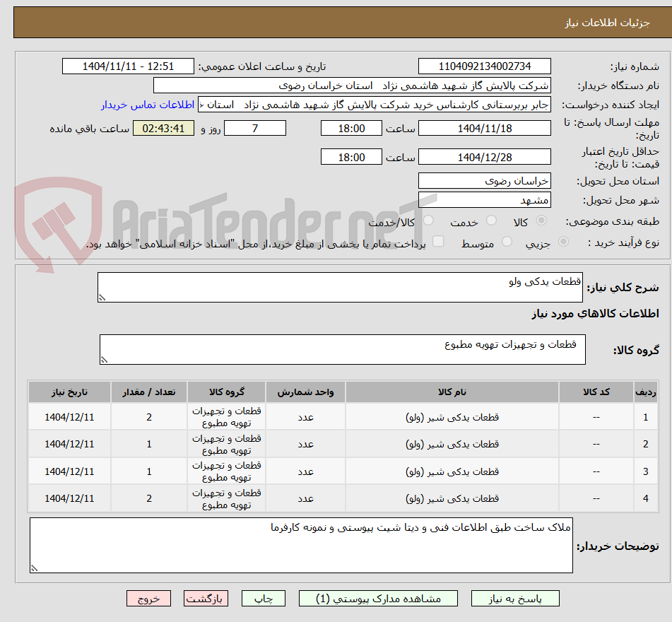Click date 1404/12/11 in row 3

point(69,471)
